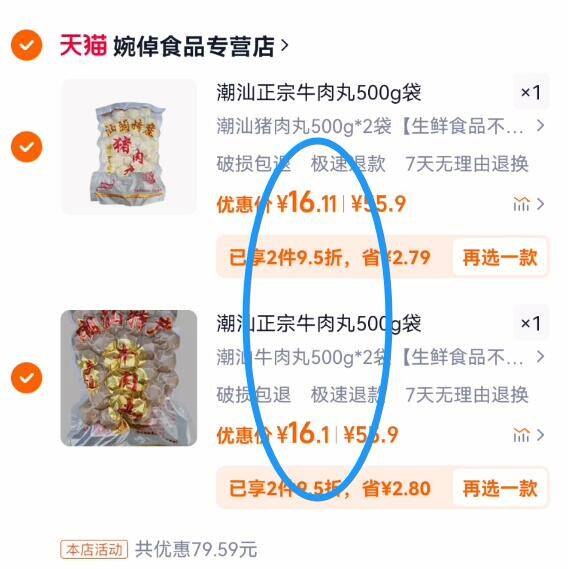
Task: Tap the 本店活动 store promotion badge
Action: tap(94, 549)
